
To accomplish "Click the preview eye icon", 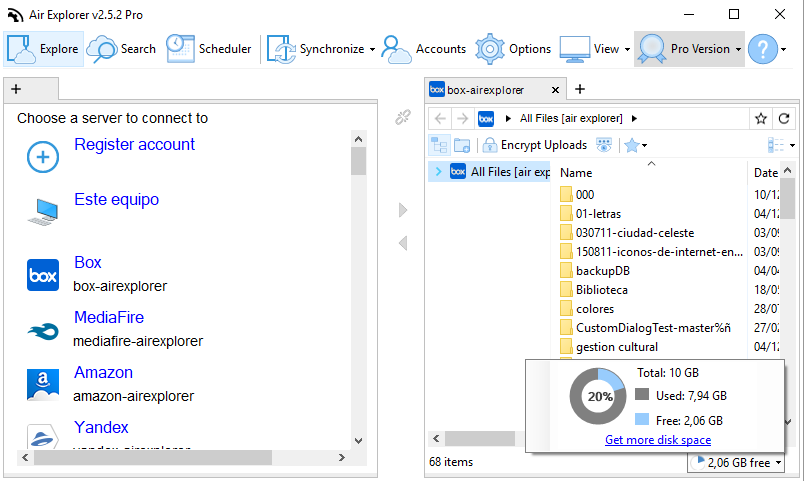I will [x=604, y=145].
